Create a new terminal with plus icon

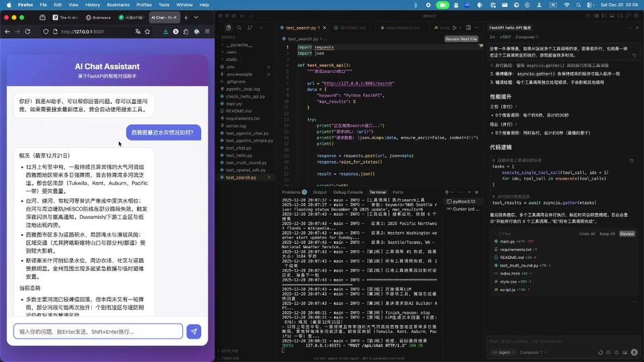click(x=447, y=192)
